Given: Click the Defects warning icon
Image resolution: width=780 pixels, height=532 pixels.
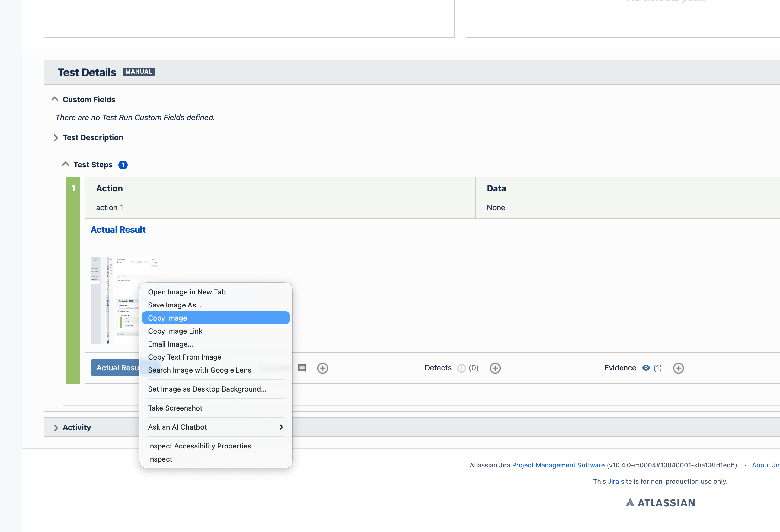Looking at the screenshot, I should click(x=462, y=368).
